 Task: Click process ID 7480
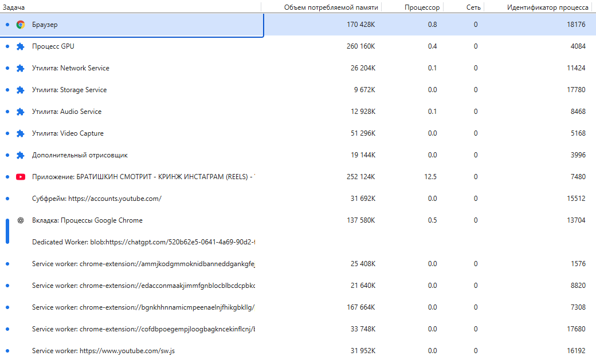pos(578,177)
